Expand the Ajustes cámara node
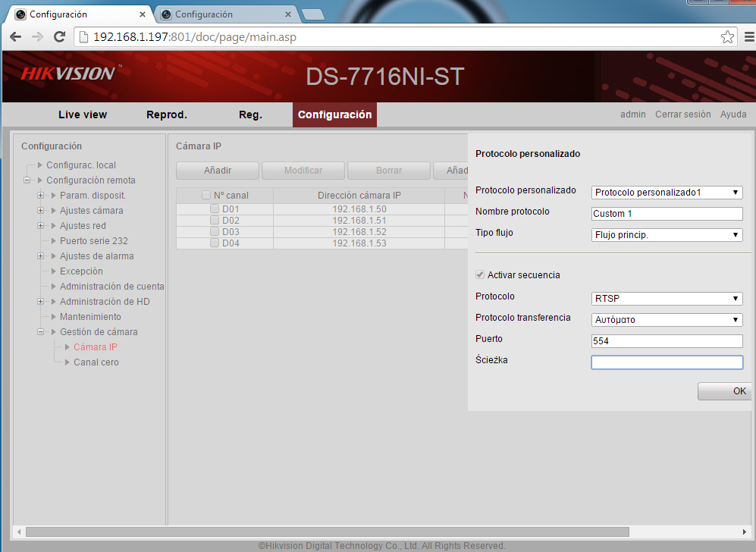Viewport: 756px width, 552px height. click(x=40, y=211)
